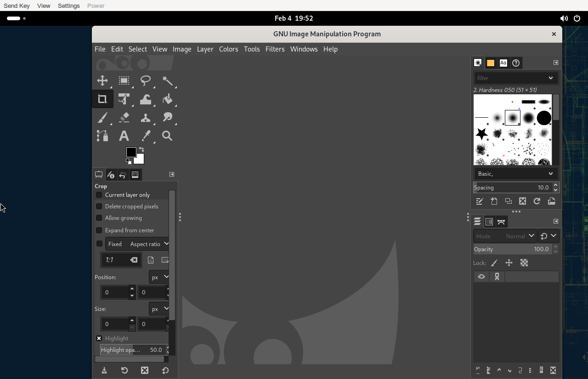This screenshot has width=588, height=379.
Task: Enable the Fixed aspect ratio checkbox
Action: coord(99,244)
